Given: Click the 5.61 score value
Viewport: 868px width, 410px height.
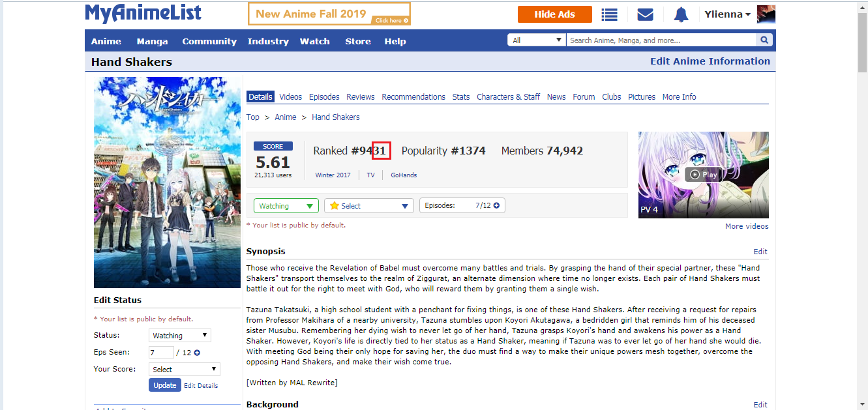Looking at the screenshot, I should 273,162.
